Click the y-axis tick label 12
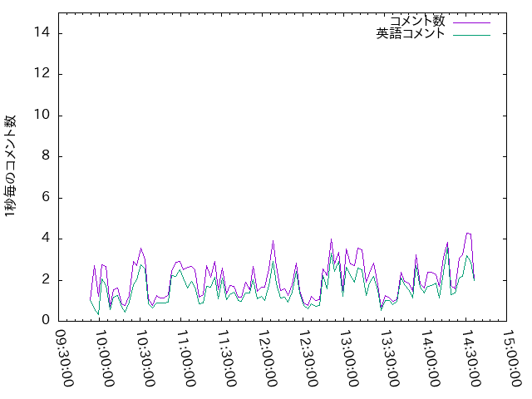The width and height of the screenshot is (532, 399). (42, 74)
